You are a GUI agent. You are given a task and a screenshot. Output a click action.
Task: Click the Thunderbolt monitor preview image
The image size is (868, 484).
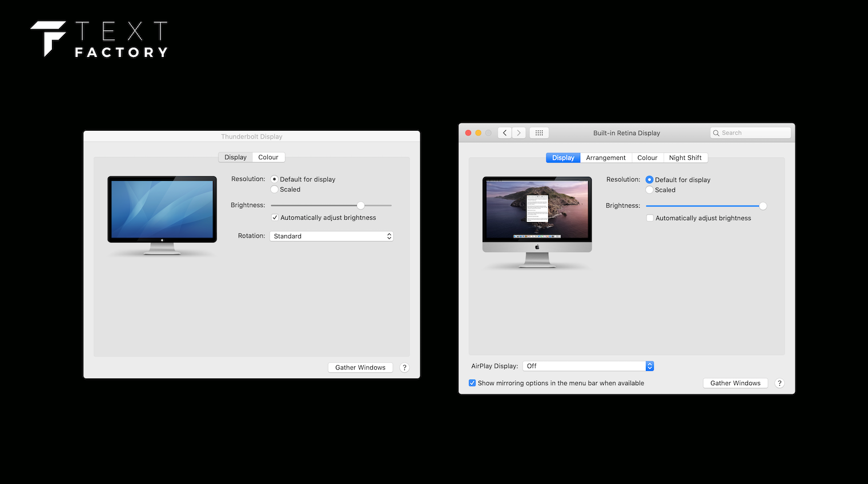pyautogui.click(x=162, y=216)
